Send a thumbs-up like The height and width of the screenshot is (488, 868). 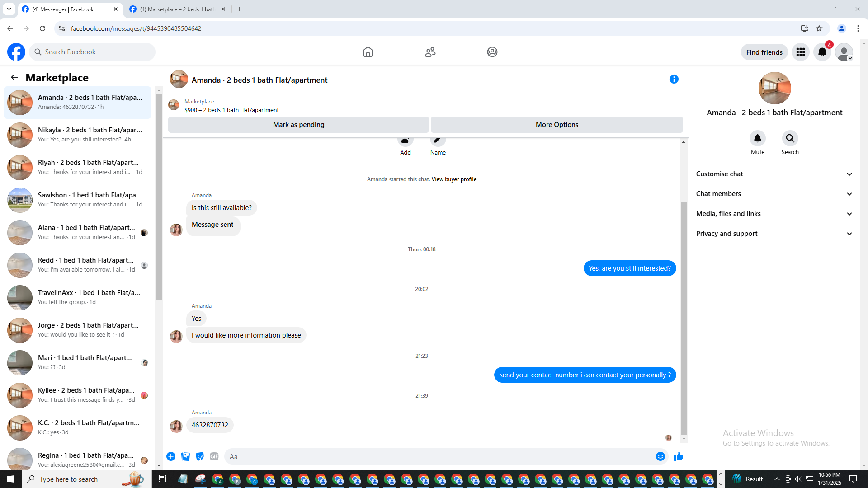(679, 456)
